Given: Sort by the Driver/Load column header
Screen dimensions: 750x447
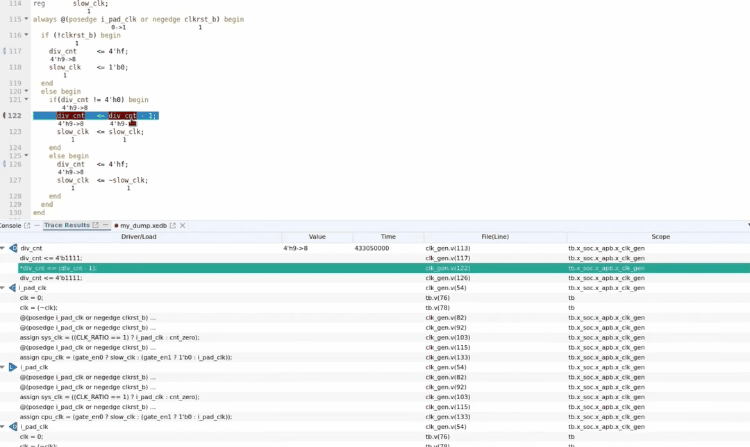Looking at the screenshot, I should click(139, 237).
